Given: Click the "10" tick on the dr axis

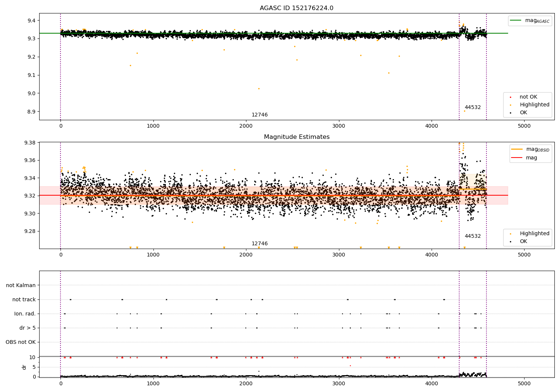Looking at the screenshot, I should point(32,358).
